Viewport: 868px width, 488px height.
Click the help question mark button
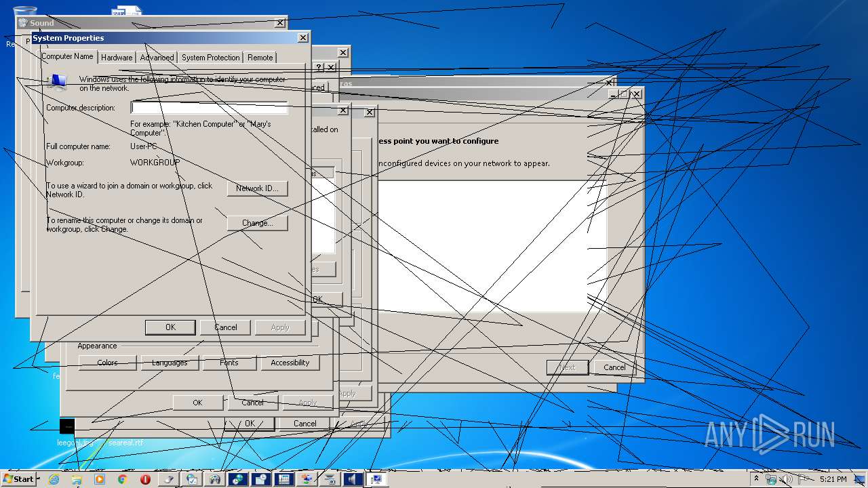(x=319, y=67)
